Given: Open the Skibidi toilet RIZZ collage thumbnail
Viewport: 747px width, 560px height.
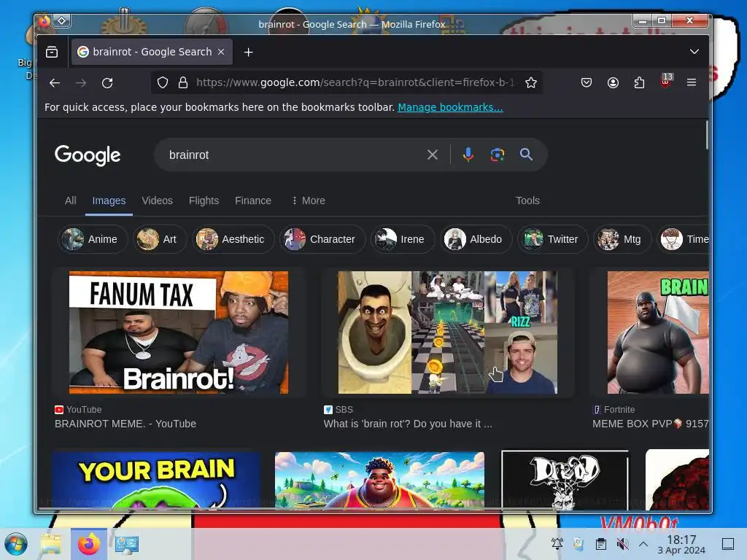Looking at the screenshot, I should pyautogui.click(x=447, y=332).
